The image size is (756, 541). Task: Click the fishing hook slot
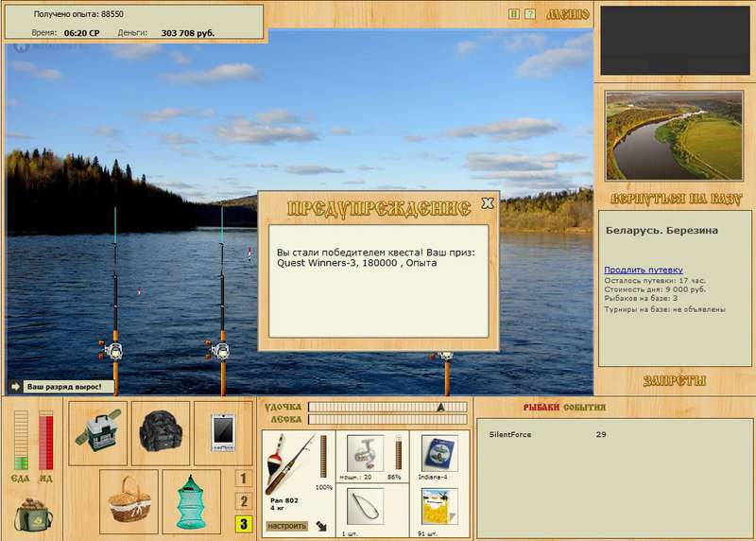365,506
